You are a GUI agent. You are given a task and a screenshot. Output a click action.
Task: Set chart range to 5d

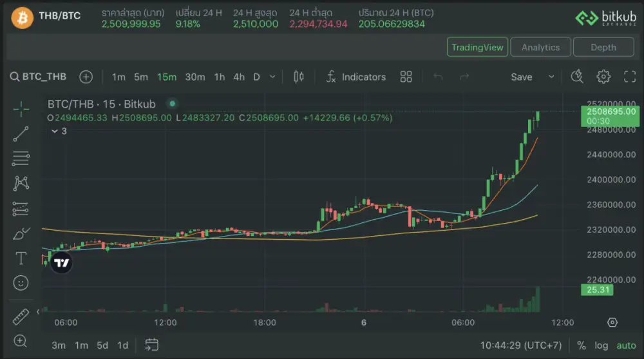point(102,345)
